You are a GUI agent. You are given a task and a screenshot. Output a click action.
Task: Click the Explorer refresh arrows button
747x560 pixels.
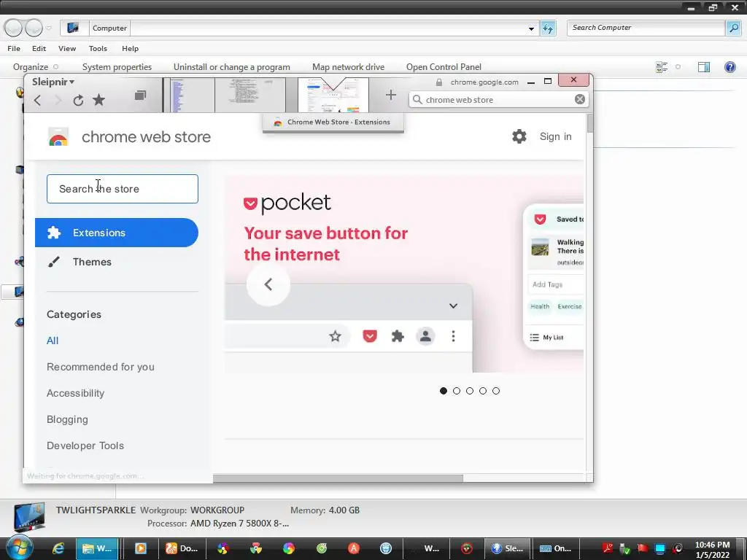click(x=548, y=28)
